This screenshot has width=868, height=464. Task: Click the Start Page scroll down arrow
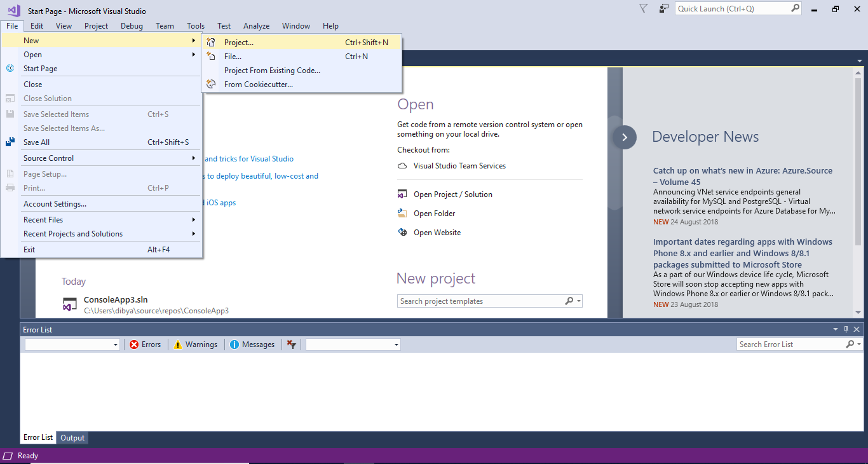(858, 312)
